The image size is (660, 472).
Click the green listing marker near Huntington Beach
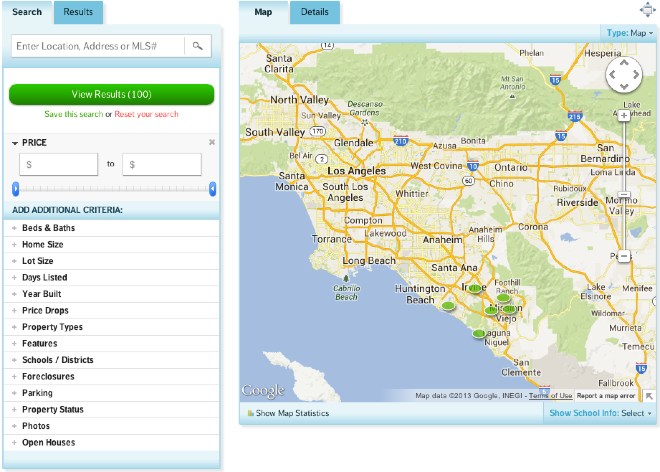tap(449, 305)
